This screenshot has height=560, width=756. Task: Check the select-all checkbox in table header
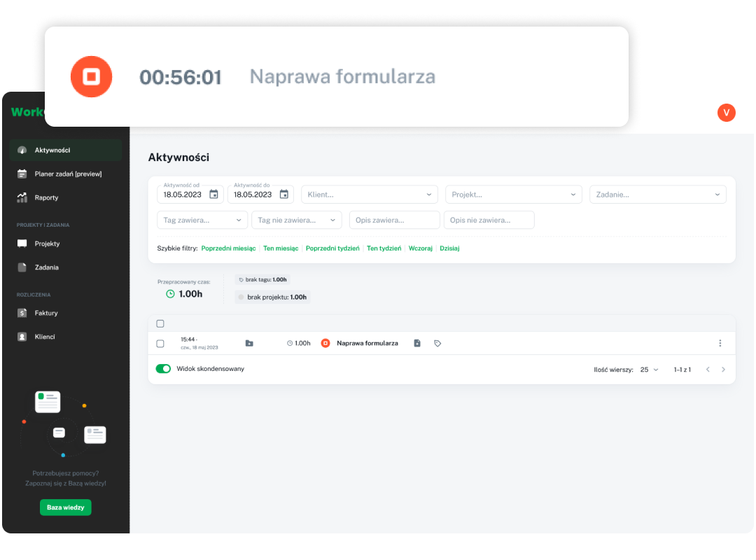pos(160,323)
